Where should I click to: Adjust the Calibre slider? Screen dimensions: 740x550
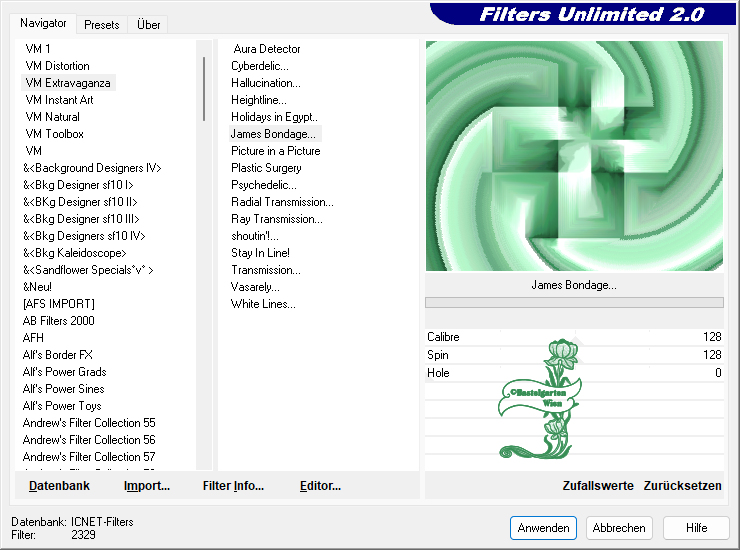574,337
